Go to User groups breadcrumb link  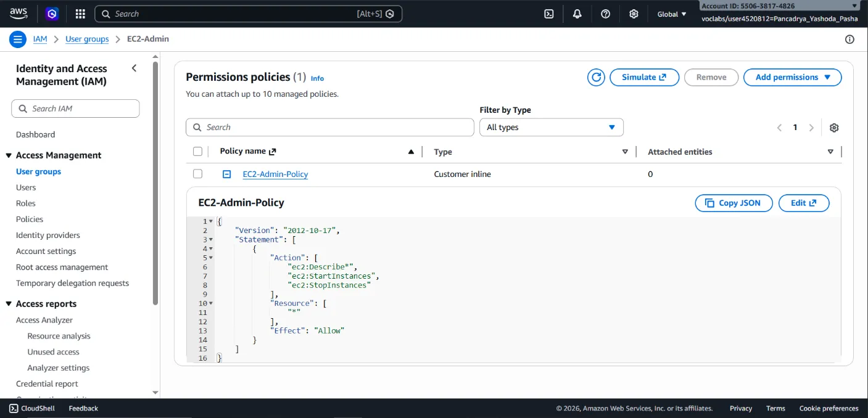tap(87, 39)
